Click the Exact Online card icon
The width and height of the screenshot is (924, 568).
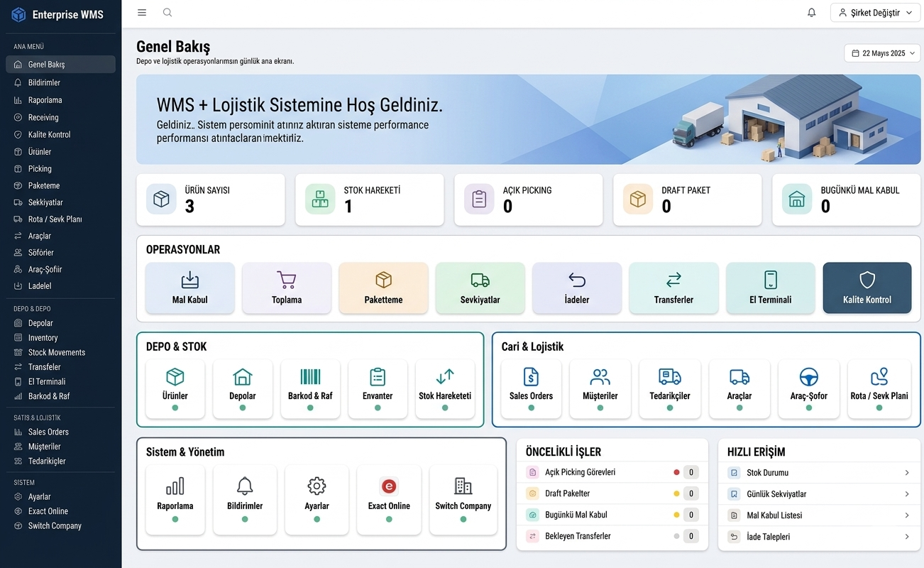(389, 486)
